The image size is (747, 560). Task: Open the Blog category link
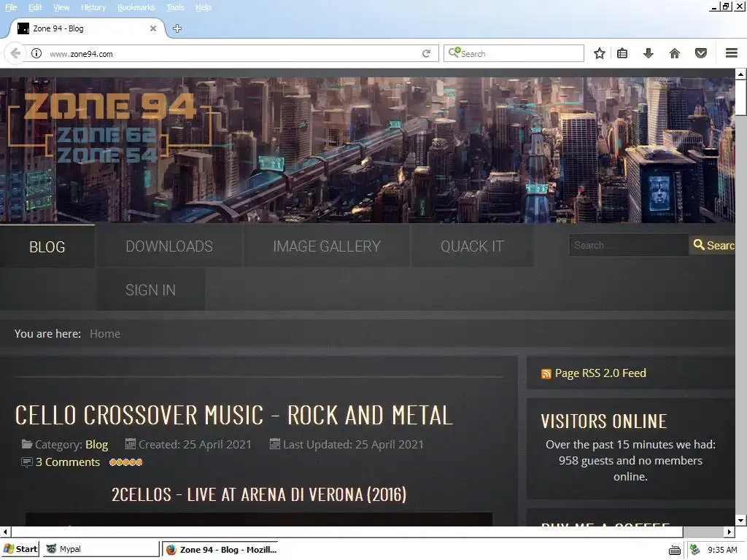[x=97, y=445]
